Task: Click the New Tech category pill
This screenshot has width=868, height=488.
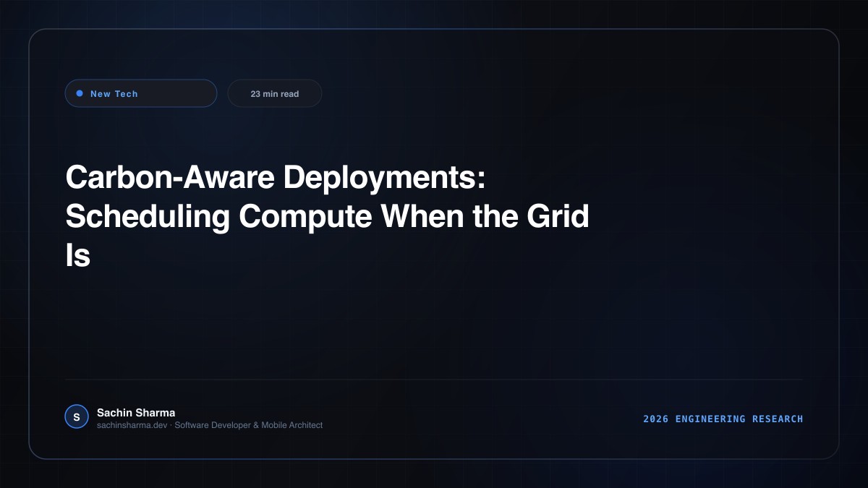Action: click(141, 93)
